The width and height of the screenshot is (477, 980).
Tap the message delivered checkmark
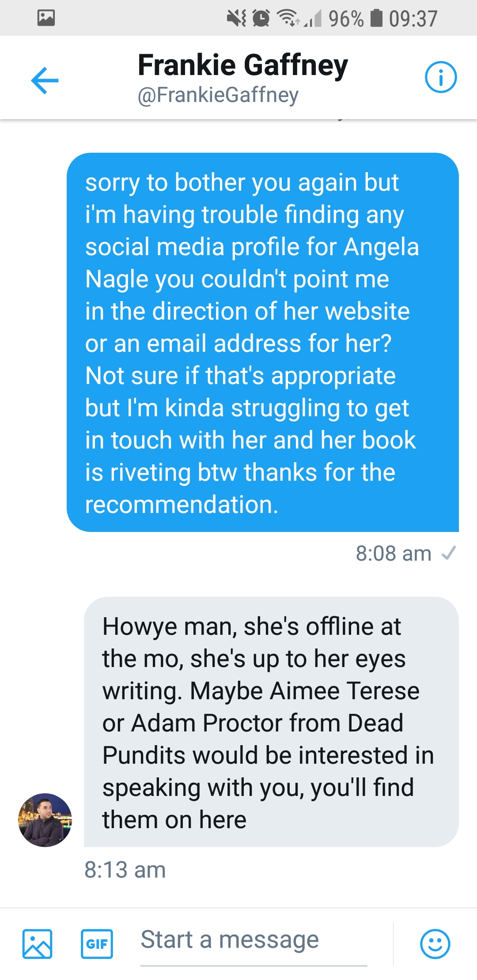click(449, 553)
